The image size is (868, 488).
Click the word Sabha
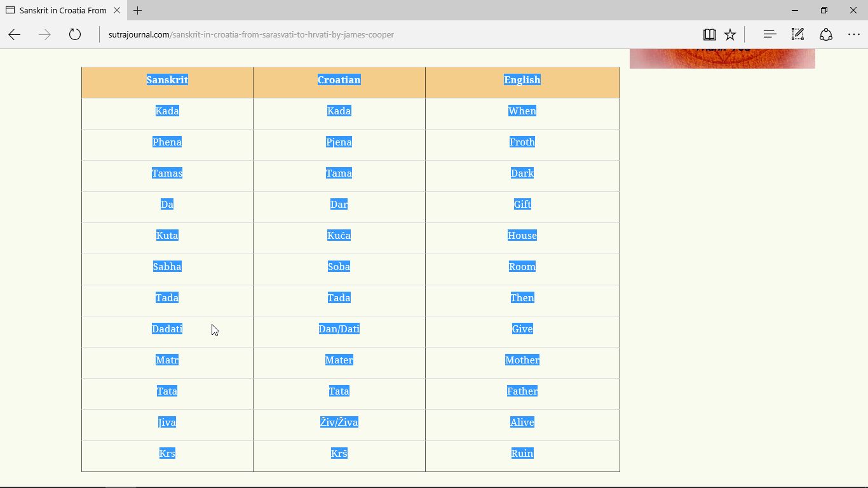click(x=167, y=266)
